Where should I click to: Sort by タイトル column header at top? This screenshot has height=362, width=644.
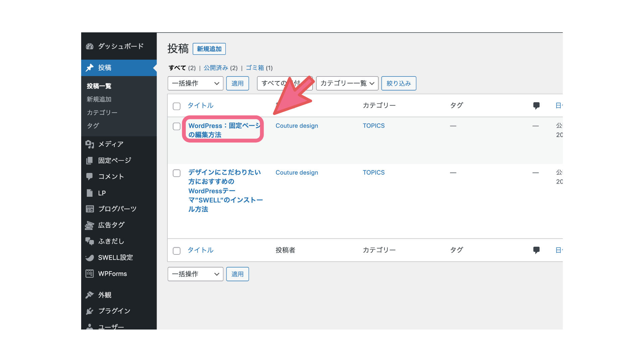pos(201,106)
